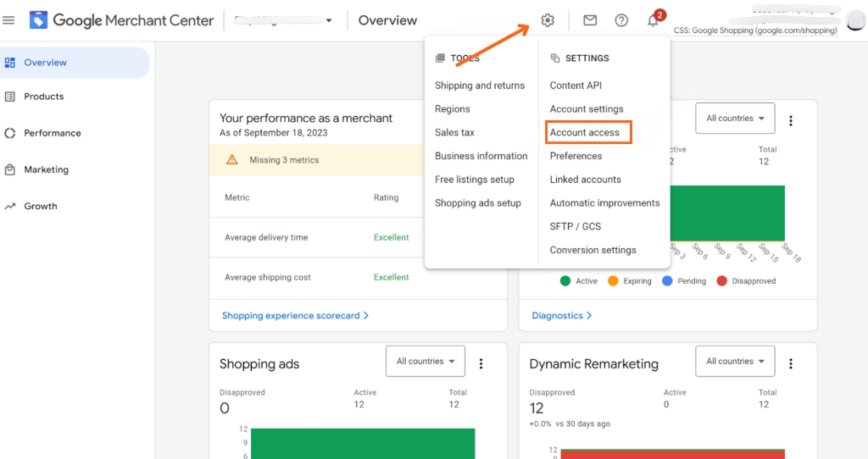Viewport: 868px width, 459px height.
Task: Open the notifications bell icon
Action: (654, 20)
